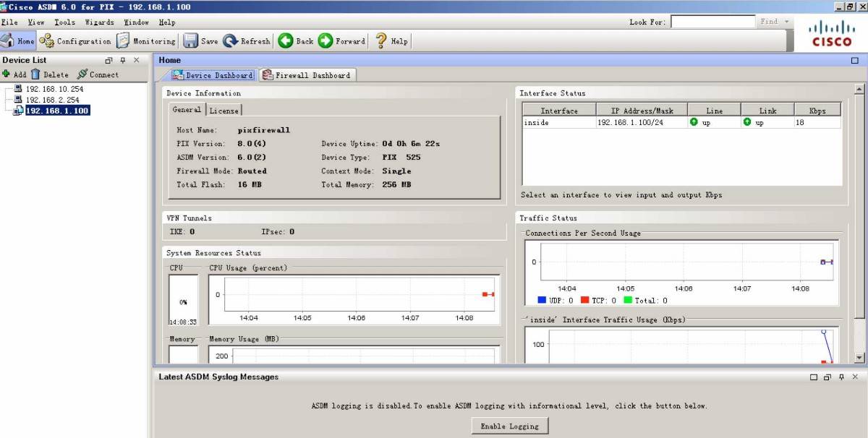Click the Line column header
The height and width of the screenshot is (438, 868).
tap(714, 111)
